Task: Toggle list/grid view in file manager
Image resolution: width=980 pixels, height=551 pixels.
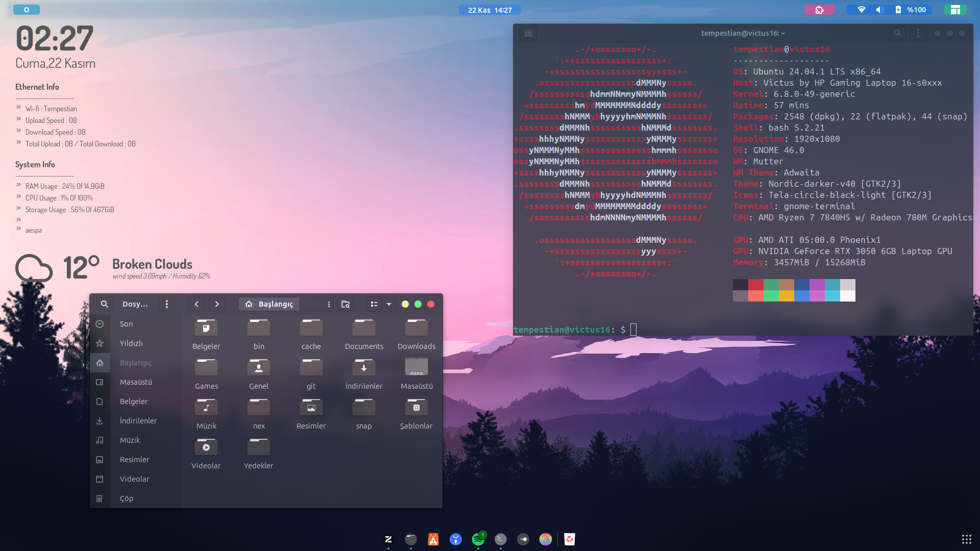Action: pos(374,304)
